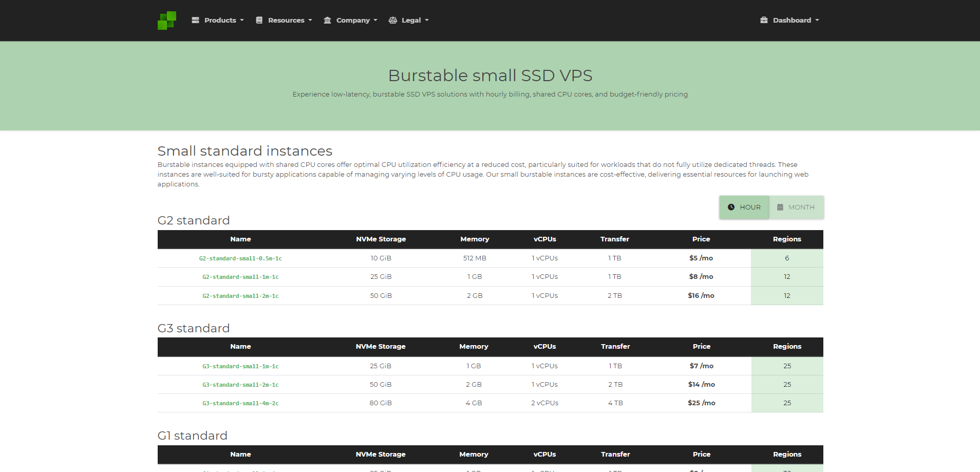Click the book icon beside Resources
The width and height of the screenshot is (980, 472).
[x=259, y=20]
